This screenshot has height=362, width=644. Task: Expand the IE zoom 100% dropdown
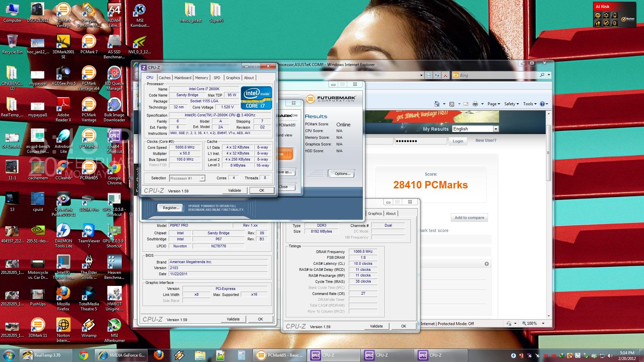[x=543, y=323]
